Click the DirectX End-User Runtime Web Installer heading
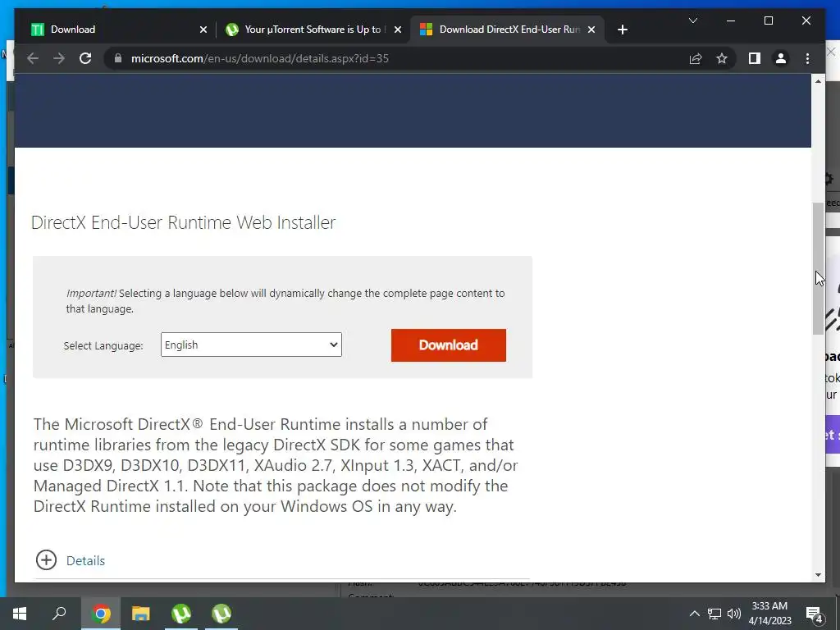The width and height of the screenshot is (840, 630). [183, 222]
